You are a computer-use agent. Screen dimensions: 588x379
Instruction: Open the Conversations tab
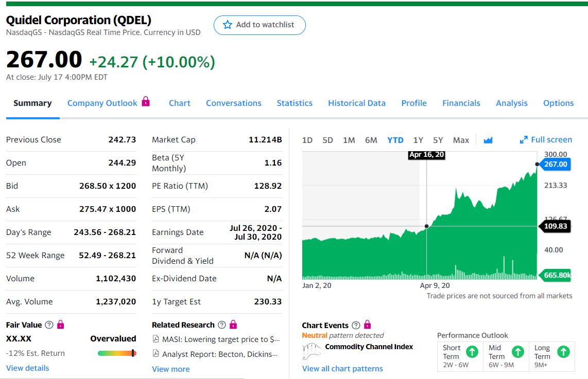click(x=234, y=103)
